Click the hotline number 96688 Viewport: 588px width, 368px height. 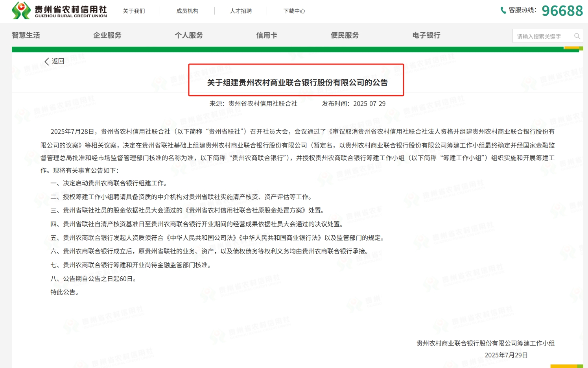point(562,11)
